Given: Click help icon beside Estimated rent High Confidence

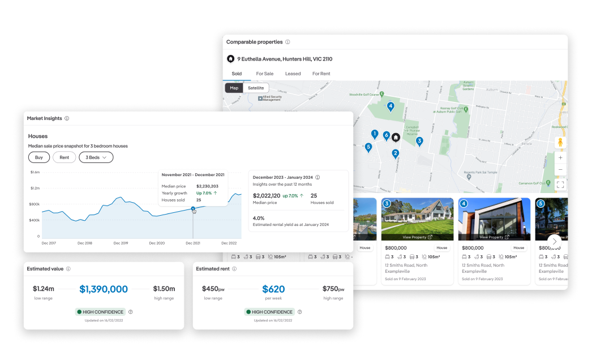Looking at the screenshot, I should (300, 312).
